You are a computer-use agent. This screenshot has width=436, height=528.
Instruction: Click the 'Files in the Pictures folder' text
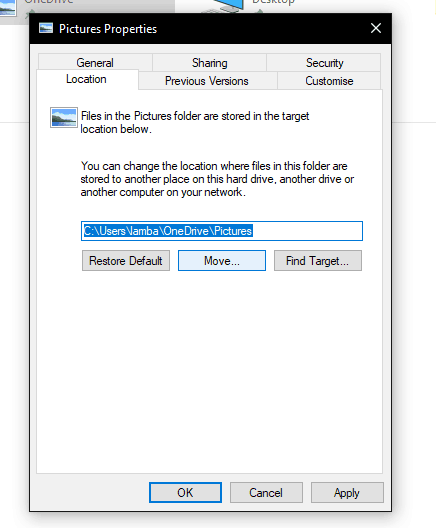[x=195, y=123]
